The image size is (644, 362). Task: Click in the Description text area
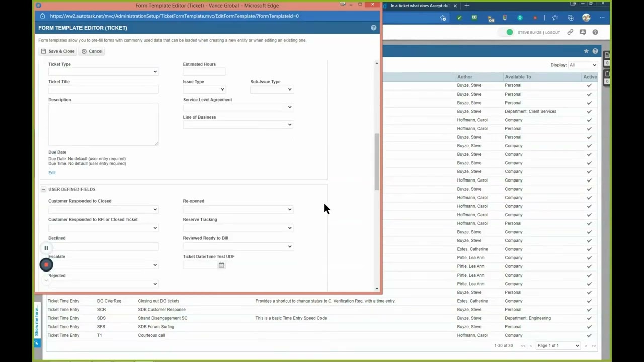[x=103, y=124]
